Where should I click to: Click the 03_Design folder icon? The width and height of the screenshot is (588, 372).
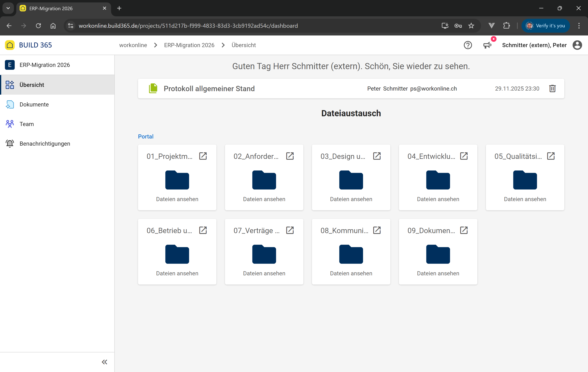click(351, 180)
